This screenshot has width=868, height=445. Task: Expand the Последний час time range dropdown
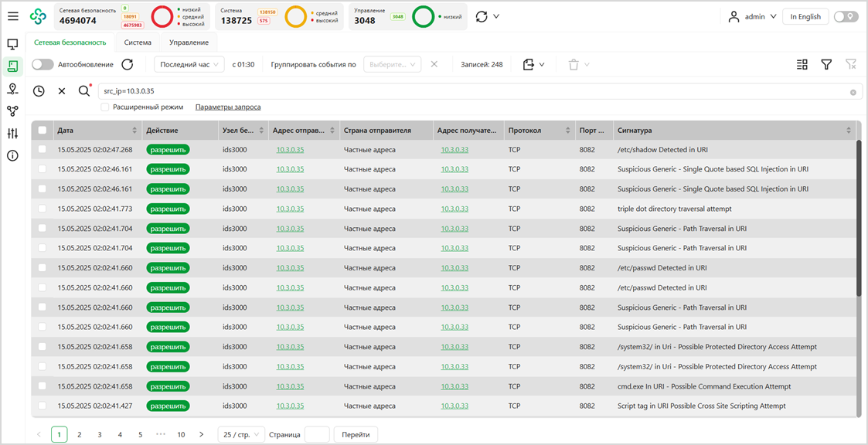click(189, 65)
